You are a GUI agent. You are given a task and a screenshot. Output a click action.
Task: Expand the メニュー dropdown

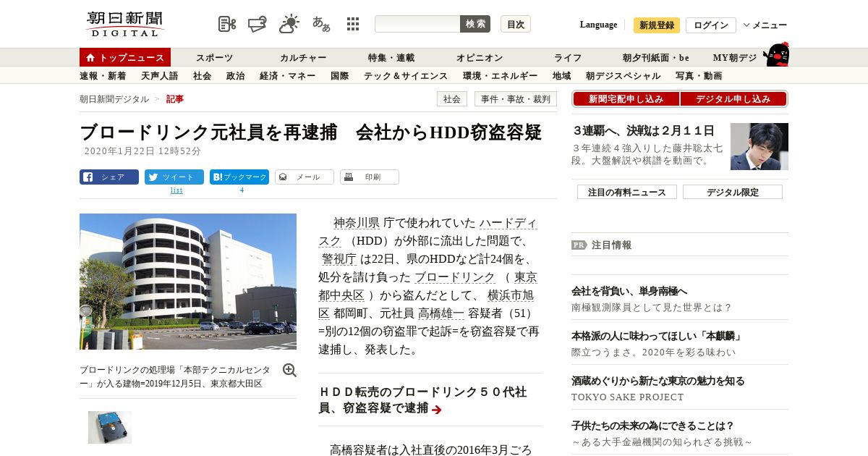point(765,25)
